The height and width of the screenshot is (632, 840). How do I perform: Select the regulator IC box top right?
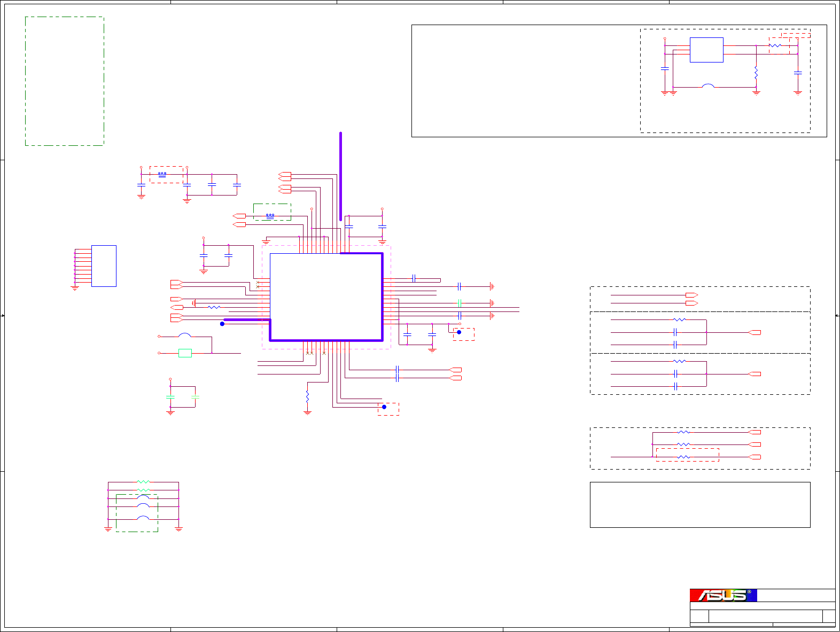pyautogui.click(x=706, y=50)
